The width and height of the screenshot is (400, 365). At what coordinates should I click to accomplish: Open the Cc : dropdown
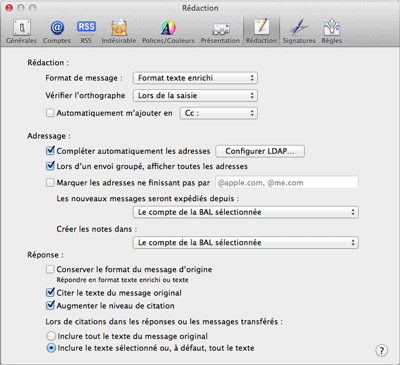pyautogui.click(x=219, y=113)
